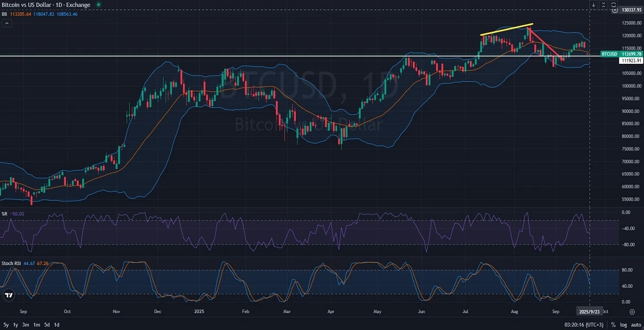Open the chart maximize/fullscreen icon
This screenshot has height=330, width=644.
[x=612, y=5]
